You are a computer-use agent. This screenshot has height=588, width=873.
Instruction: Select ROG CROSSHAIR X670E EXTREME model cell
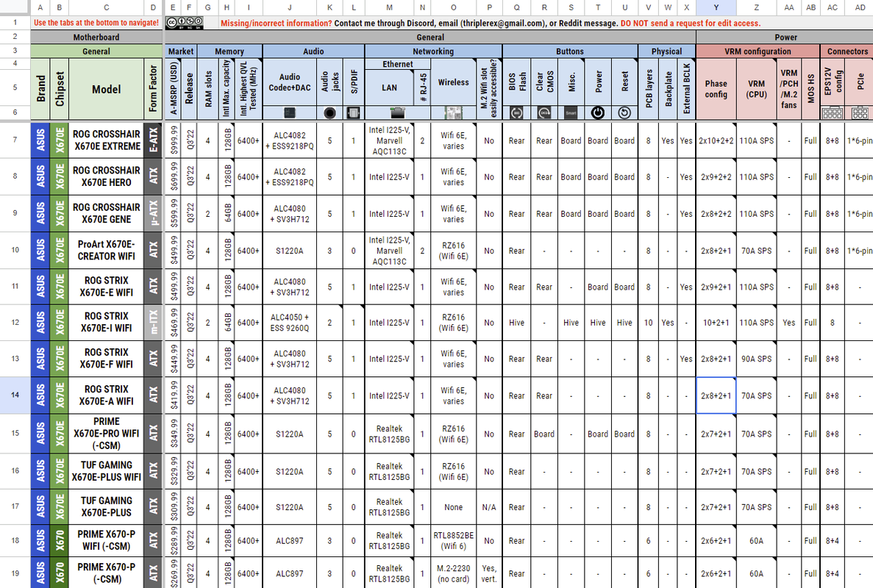107,140
